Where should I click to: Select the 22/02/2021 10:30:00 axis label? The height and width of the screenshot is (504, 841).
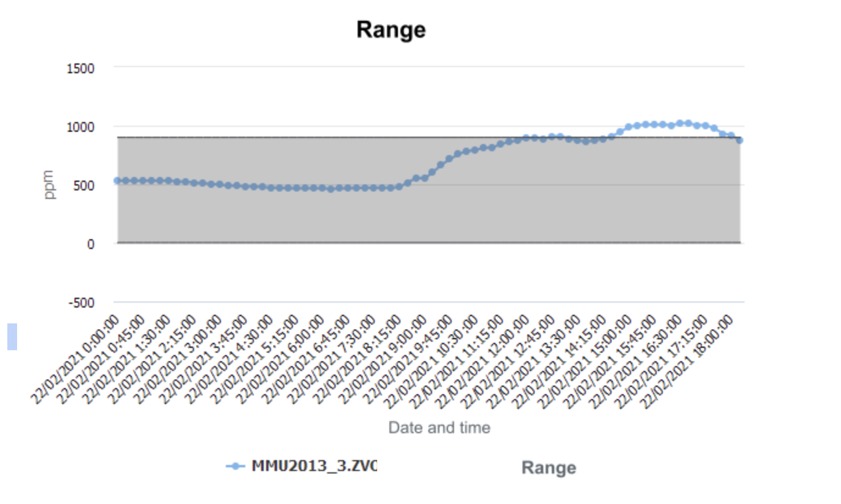[431, 362]
